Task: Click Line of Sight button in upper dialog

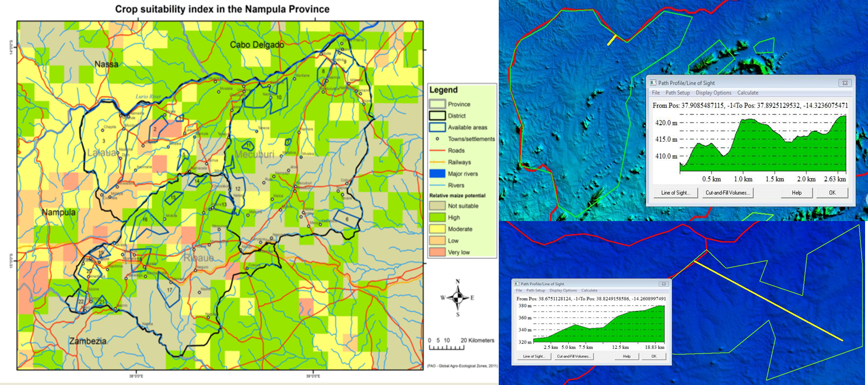Action: 675,192
